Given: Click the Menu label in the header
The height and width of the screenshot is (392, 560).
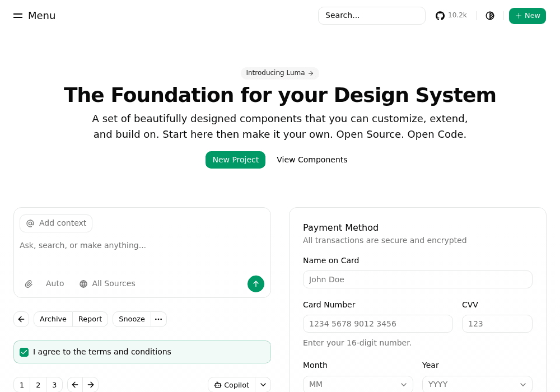Looking at the screenshot, I should tap(42, 16).
